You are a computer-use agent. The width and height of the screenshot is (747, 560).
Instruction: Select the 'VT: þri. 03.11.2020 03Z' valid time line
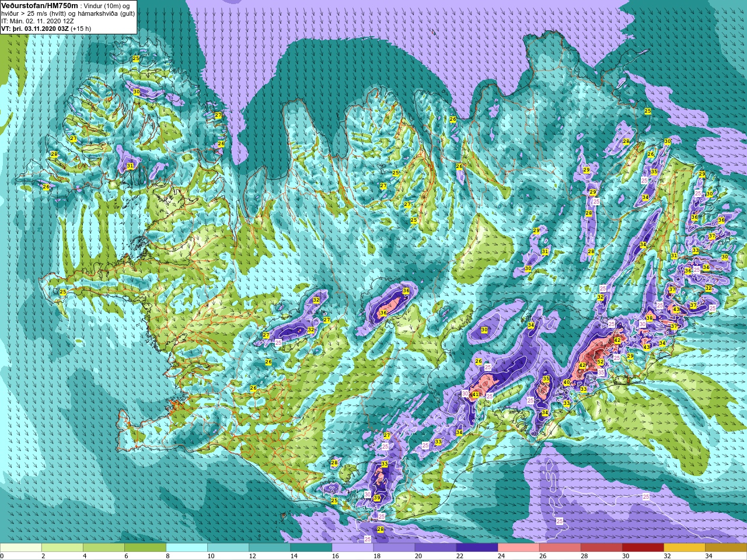(x=34, y=29)
